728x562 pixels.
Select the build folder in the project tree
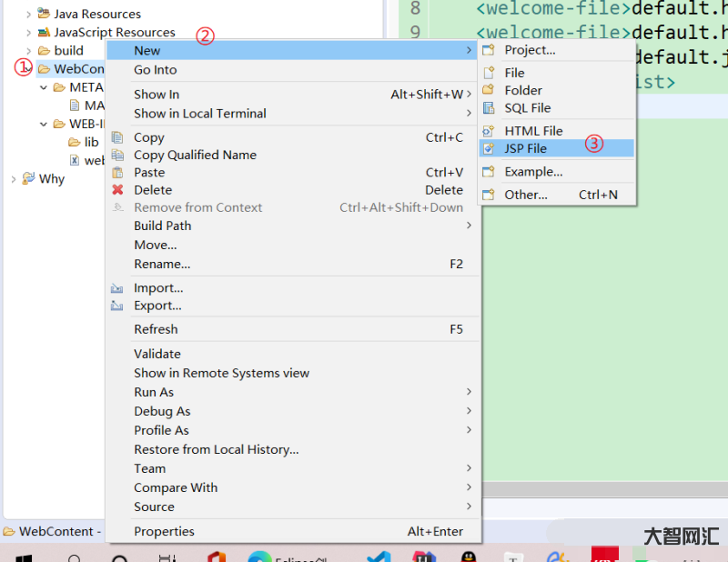pyautogui.click(x=68, y=50)
